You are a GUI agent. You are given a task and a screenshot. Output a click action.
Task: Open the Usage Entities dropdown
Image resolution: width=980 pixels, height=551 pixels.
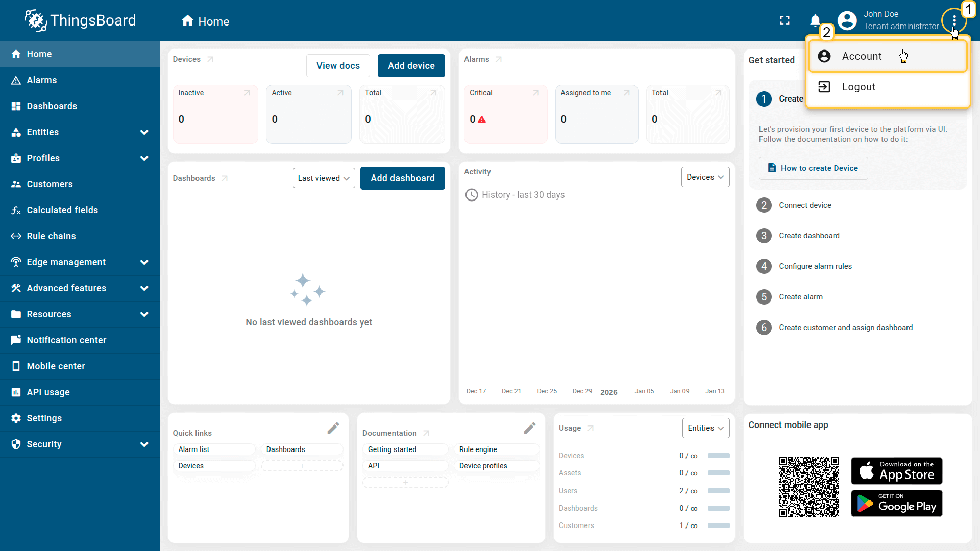click(x=705, y=428)
